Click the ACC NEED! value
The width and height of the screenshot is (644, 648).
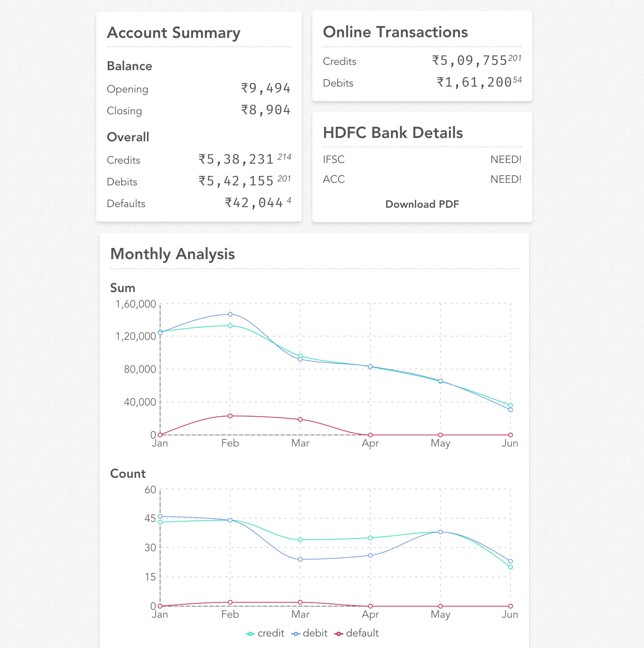pos(506,179)
